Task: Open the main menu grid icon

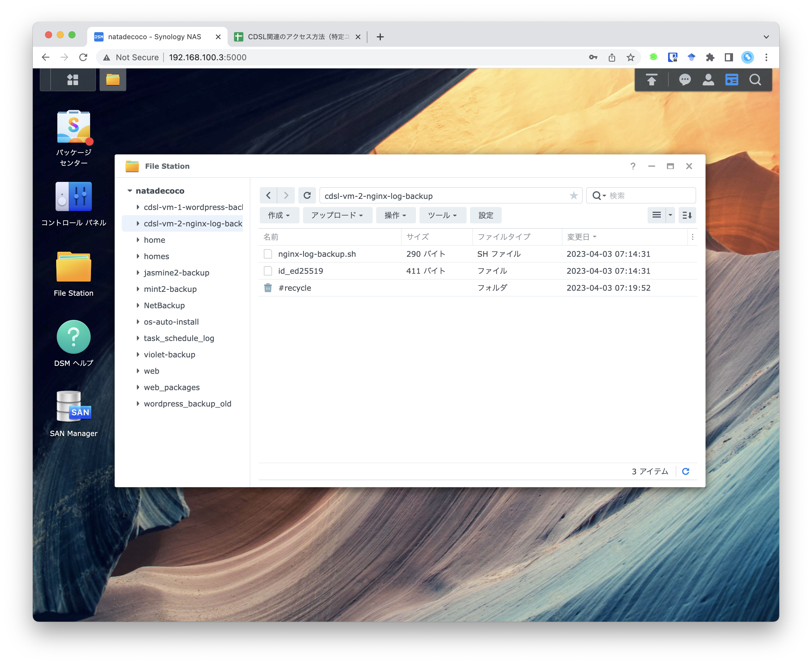Action: click(73, 80)
